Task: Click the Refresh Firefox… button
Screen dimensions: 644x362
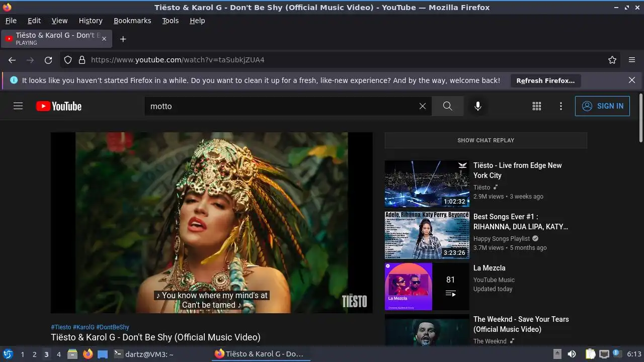Action: coord(545,80)
